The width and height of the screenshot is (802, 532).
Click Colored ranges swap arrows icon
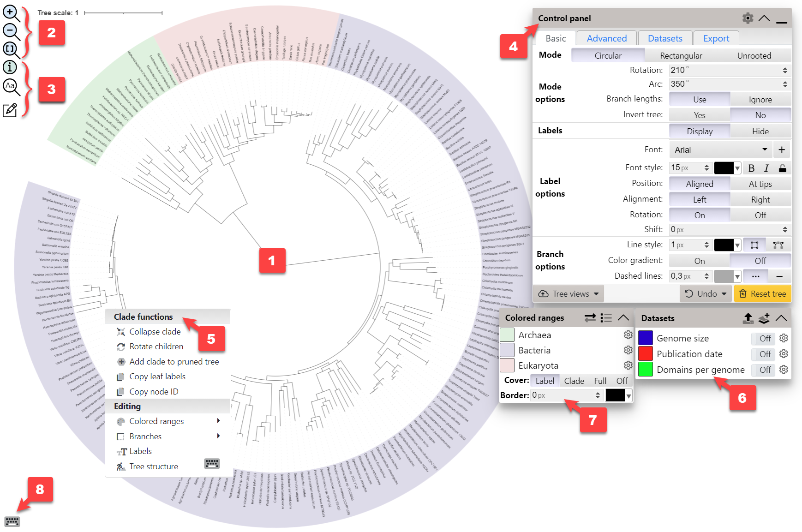coord(590,318)
